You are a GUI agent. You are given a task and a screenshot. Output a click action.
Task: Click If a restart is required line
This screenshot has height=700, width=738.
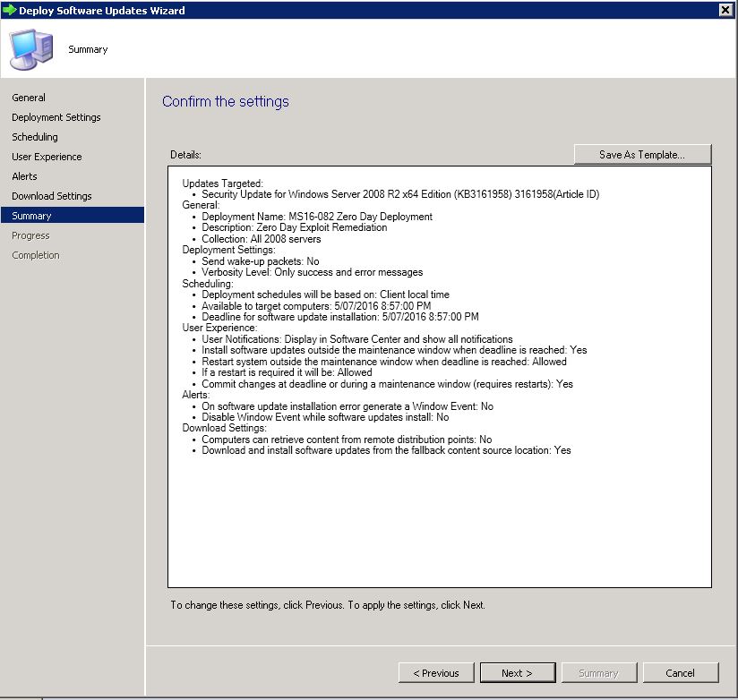[x=287, y=372]
